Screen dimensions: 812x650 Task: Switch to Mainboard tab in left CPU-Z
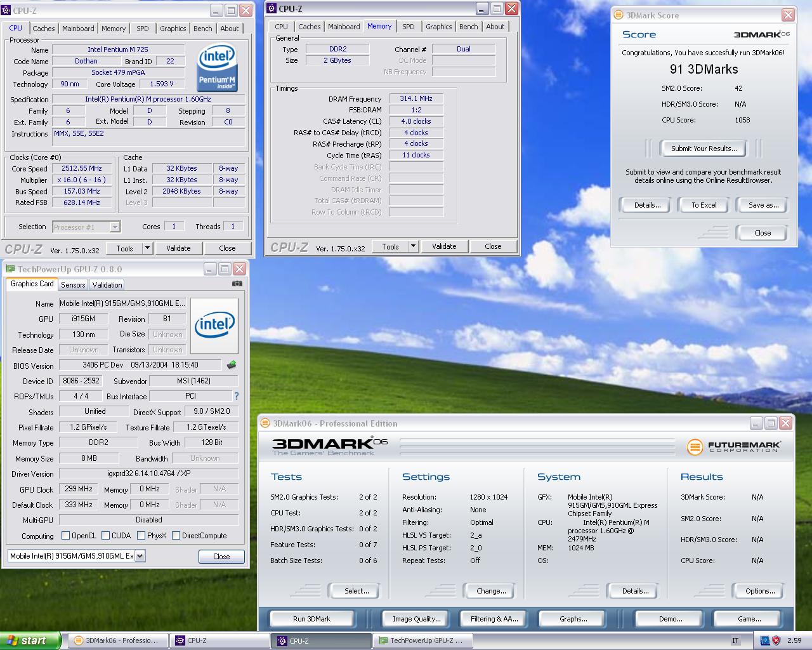click(x=78, y=29)
